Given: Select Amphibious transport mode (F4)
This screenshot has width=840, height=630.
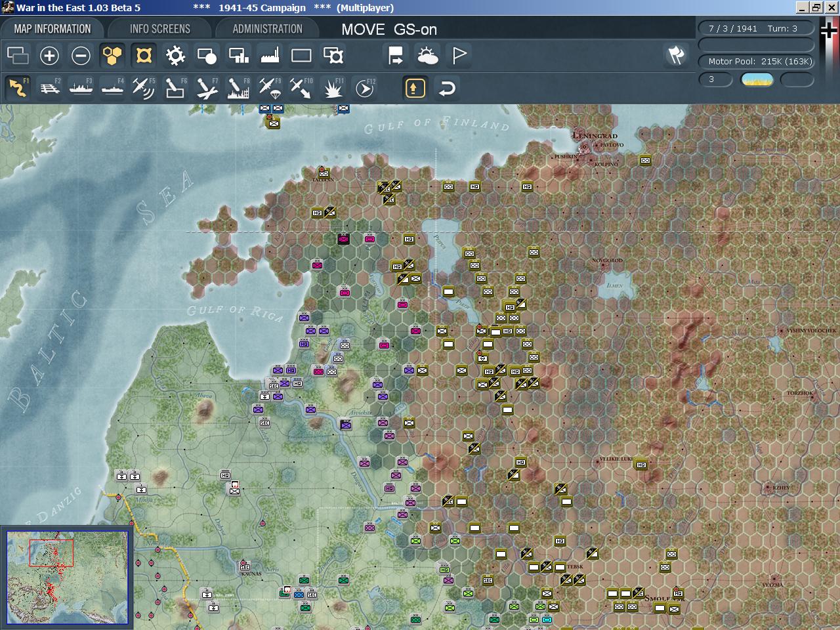Looking at the screenshot, I should tap(112, 88).
